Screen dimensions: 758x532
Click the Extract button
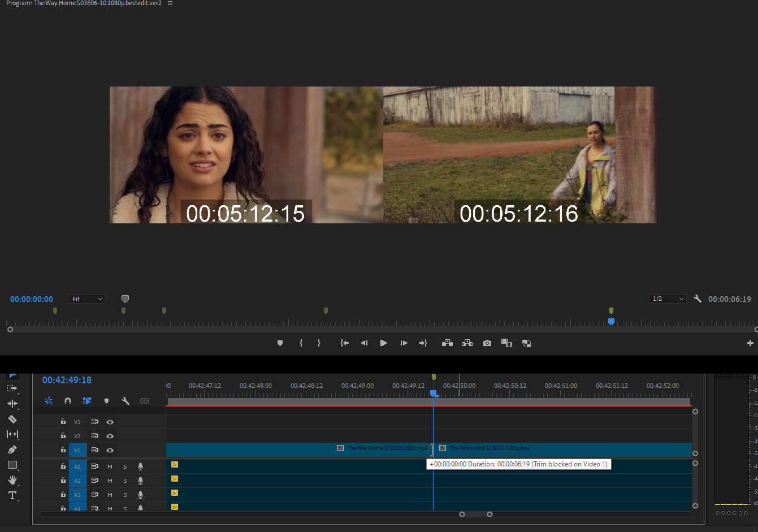click(x=467, y=343)
